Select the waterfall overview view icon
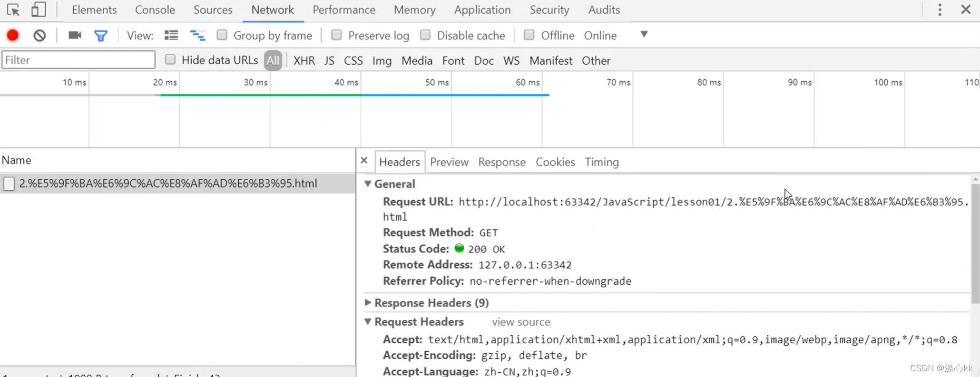Viewport: 980px width, 377px height. (x=197, y=35)
